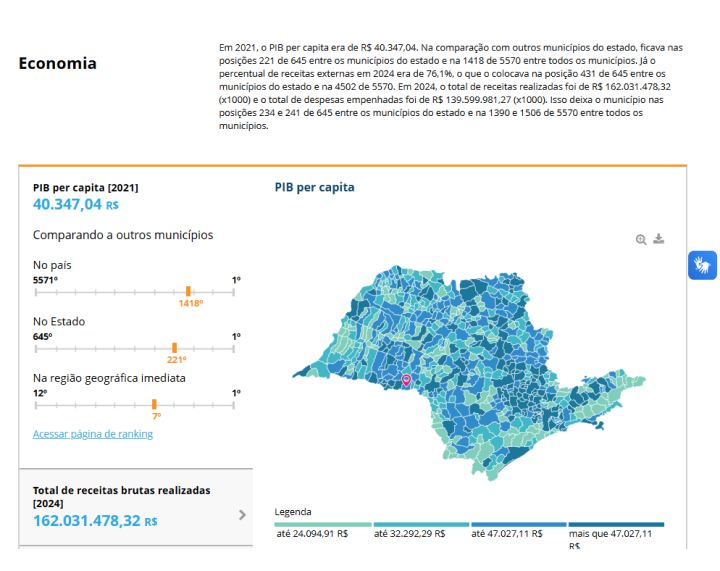The height and width of the screenshot is (571, 720).
Task: Select the 'até 47.027,11 R$' legend color bar
Action: click(x=517, y=524)
